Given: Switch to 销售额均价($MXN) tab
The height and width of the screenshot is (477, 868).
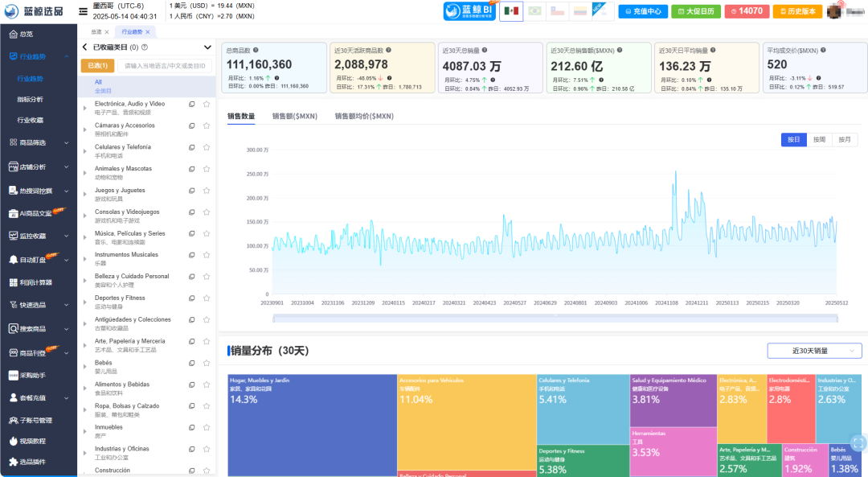Looking at the screenshot, I should (x=364, y=117).
